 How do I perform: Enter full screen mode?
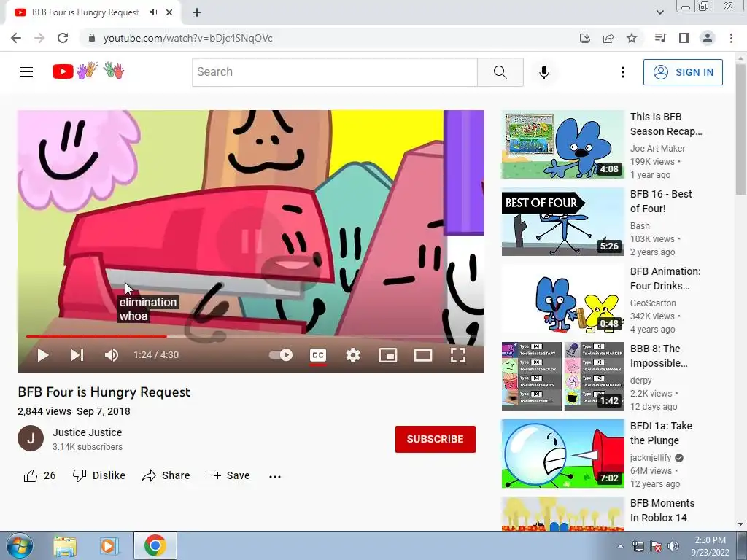tap(458, 355)
